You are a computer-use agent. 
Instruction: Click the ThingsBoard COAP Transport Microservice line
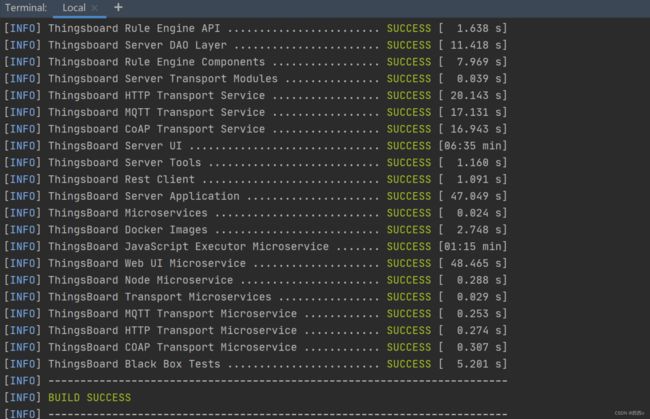(255, 347)
